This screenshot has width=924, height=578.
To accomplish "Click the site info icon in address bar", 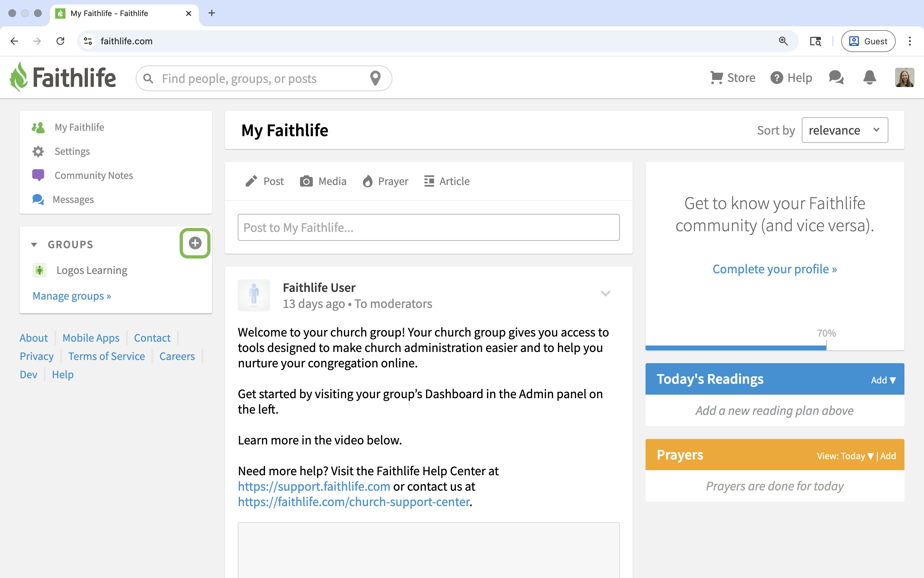I will coord(88,41).
